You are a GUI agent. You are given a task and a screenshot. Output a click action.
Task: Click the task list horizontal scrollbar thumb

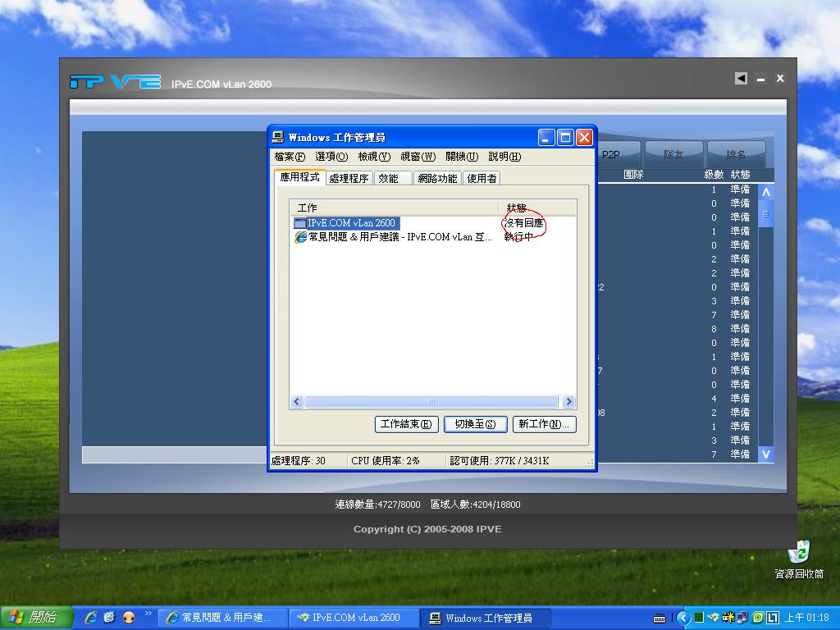tap(431, 401)
